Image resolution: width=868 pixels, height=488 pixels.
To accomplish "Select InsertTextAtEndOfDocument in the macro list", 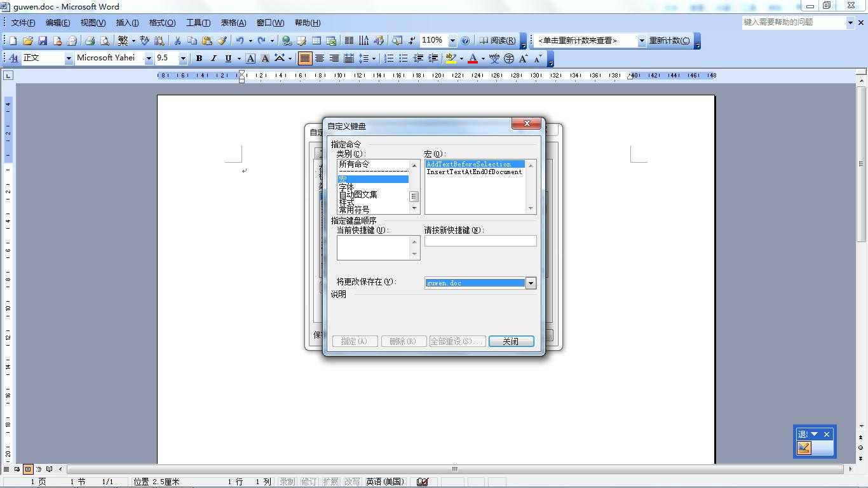I will click(x=474, y=172).
